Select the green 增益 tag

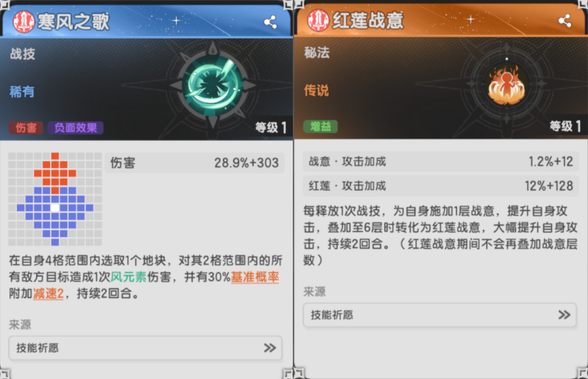320,127
